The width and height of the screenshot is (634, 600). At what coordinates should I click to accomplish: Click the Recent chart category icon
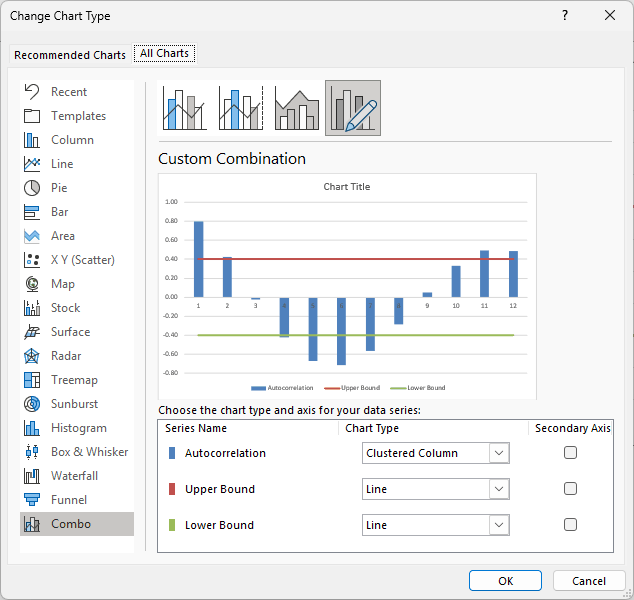pos(32,92)
